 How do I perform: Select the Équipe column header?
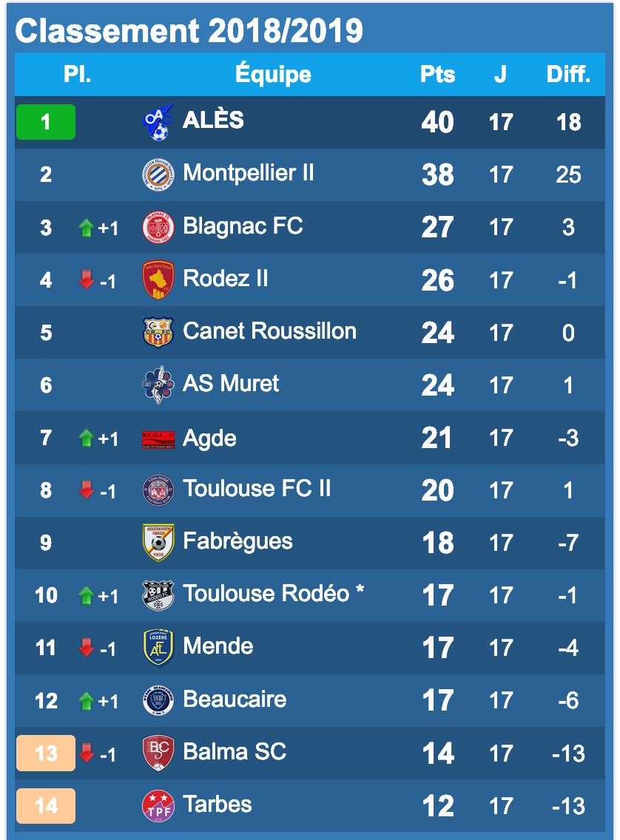(x=273, y=75)
